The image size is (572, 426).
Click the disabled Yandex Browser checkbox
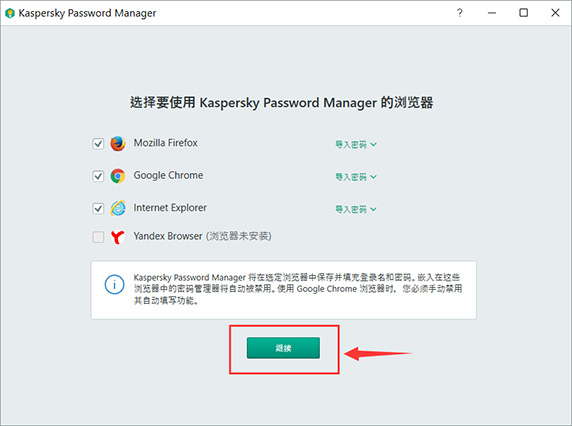click(98, 237)
